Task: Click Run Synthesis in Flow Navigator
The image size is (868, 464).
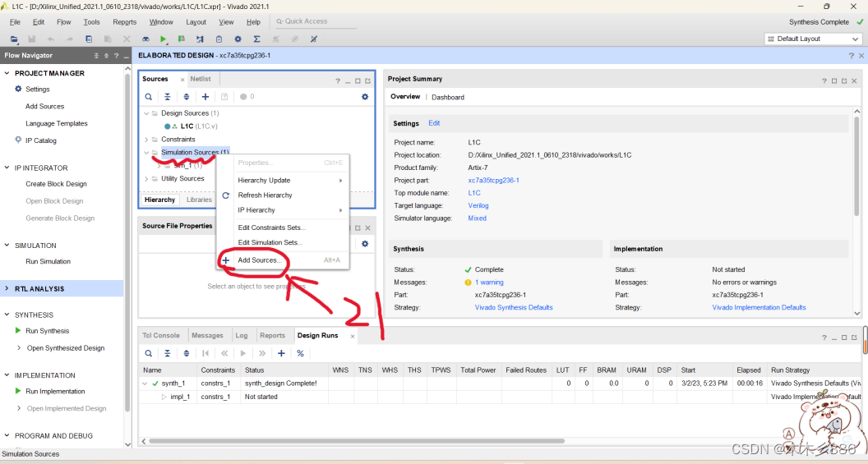Action: (x=47, y=331)
